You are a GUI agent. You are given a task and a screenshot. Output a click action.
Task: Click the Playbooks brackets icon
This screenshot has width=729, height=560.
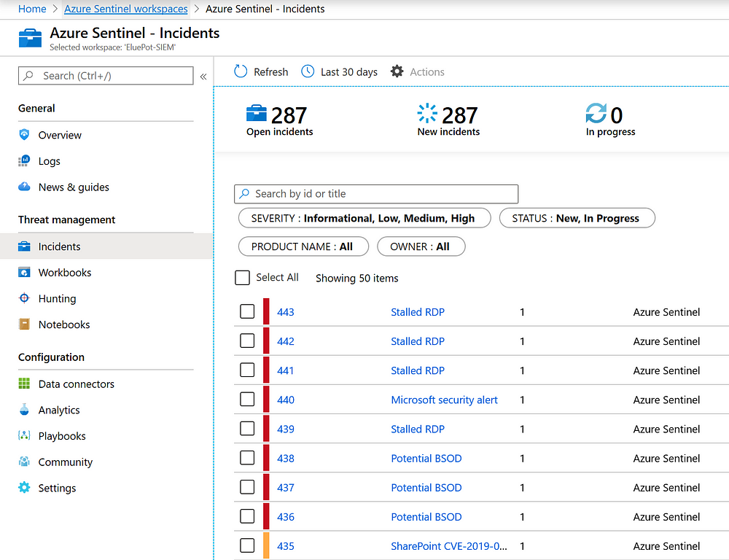(x=24, y=436)
